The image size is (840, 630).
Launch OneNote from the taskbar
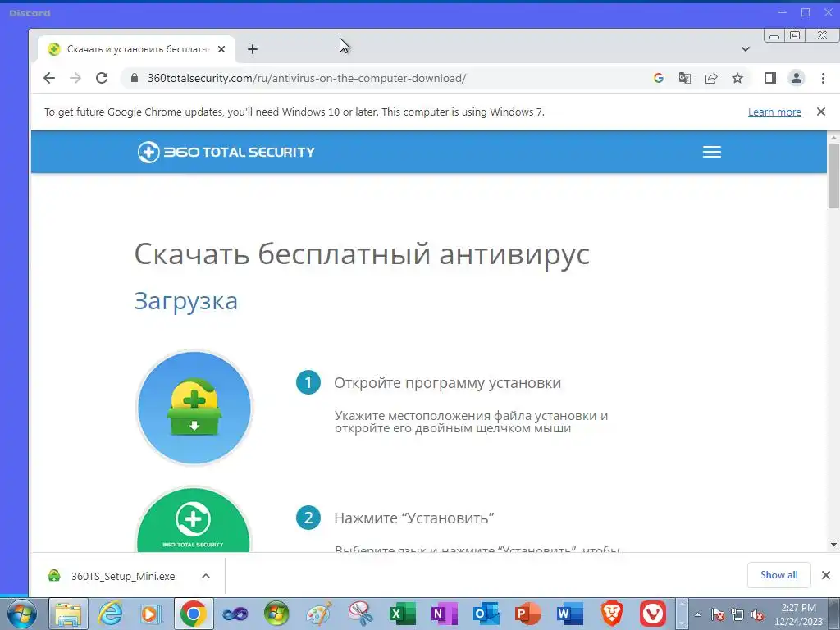444,614
